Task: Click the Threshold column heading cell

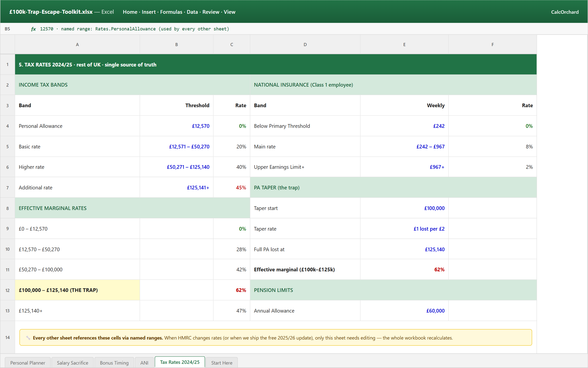Action: 176,105
